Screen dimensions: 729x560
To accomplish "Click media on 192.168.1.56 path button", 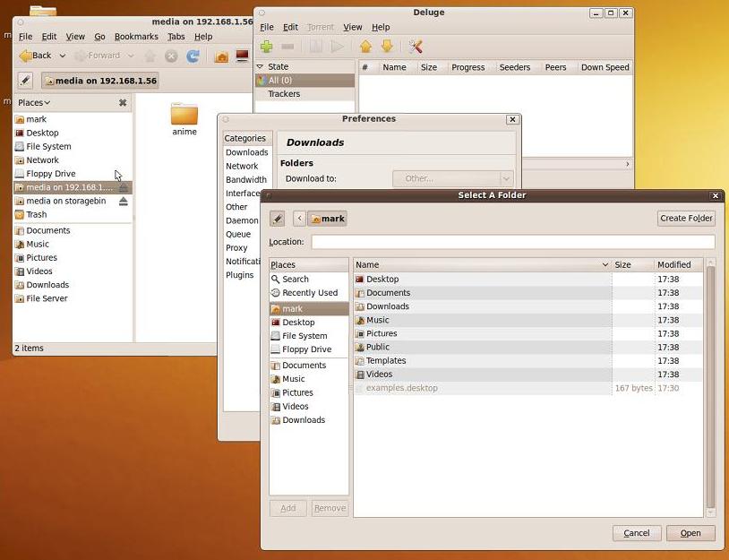I will [100, 81].
